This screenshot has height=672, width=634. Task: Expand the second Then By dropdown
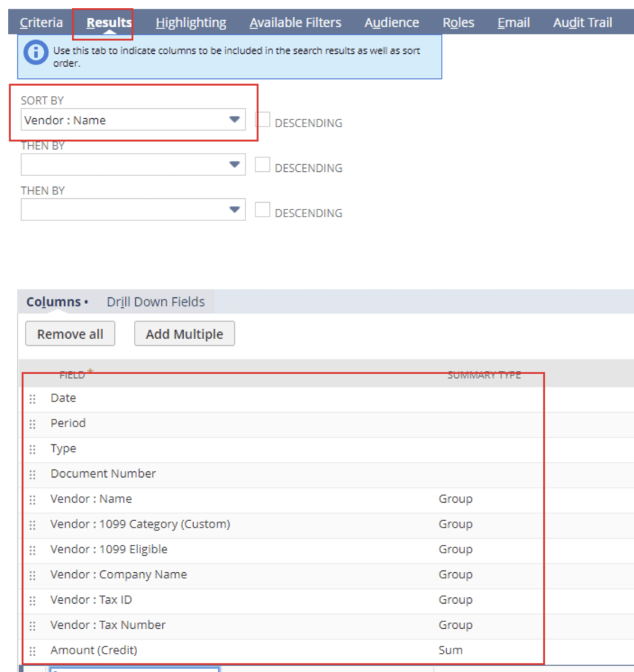[234, 210]
